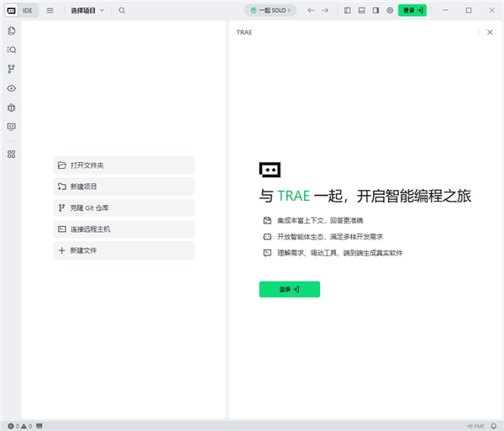
Task: Toggle the right side panel layout button
Action: click(375, 10)
